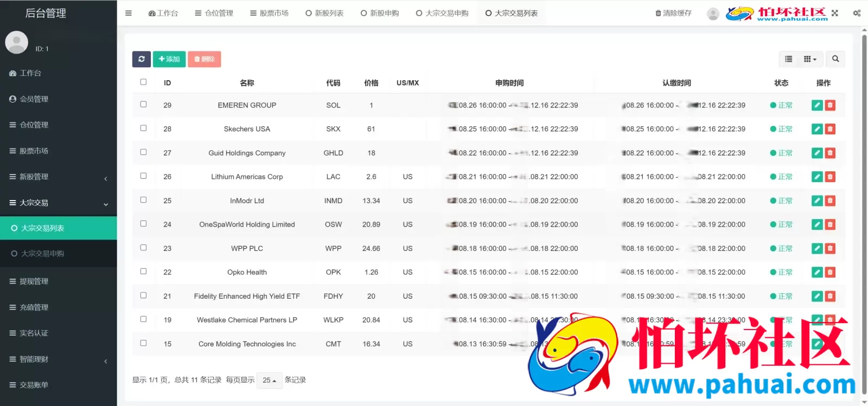868x406 pixels.
Task: Delete the Opko Health row
Action: point(830,272)
